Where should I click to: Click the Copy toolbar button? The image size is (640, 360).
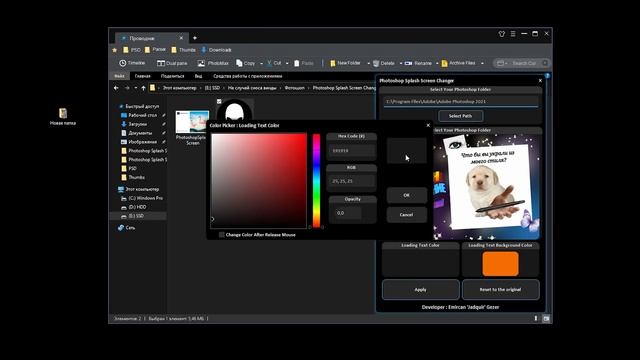click(x=245, y=63)
